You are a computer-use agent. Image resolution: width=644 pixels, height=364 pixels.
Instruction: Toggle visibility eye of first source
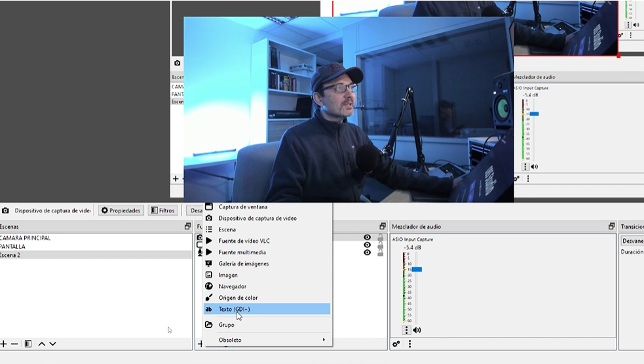(367, 237)
